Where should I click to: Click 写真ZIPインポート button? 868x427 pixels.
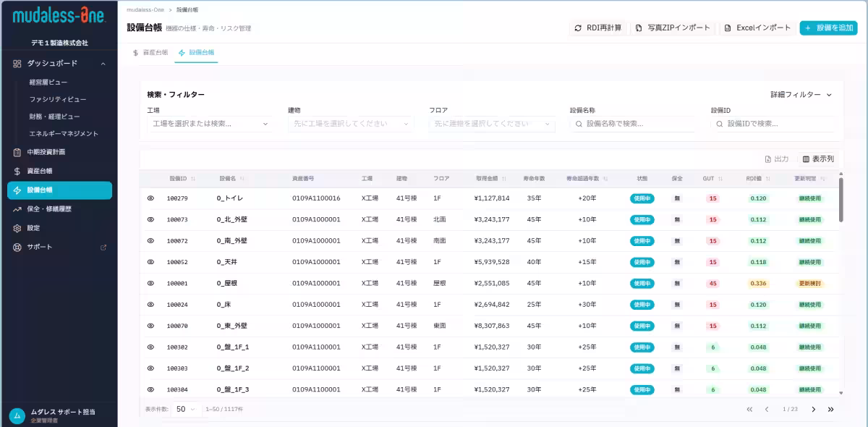(x=673, y=28)
